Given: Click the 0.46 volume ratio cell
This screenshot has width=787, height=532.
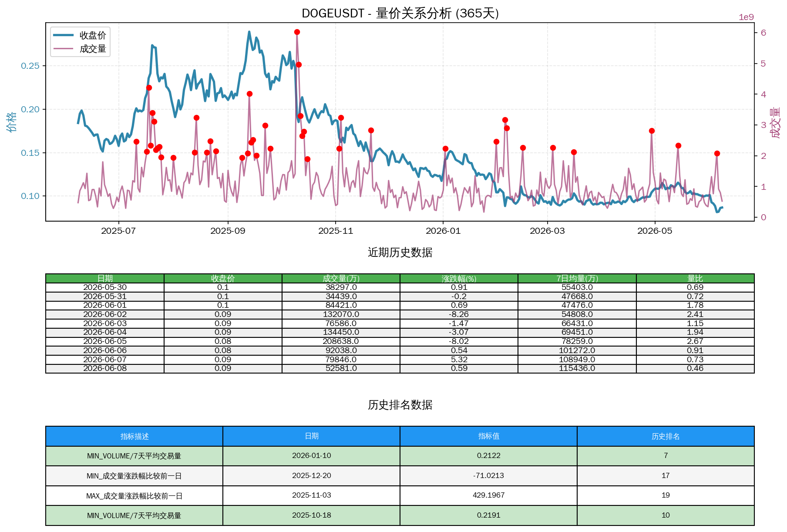Looking at the screenshot, I should 695,368.
